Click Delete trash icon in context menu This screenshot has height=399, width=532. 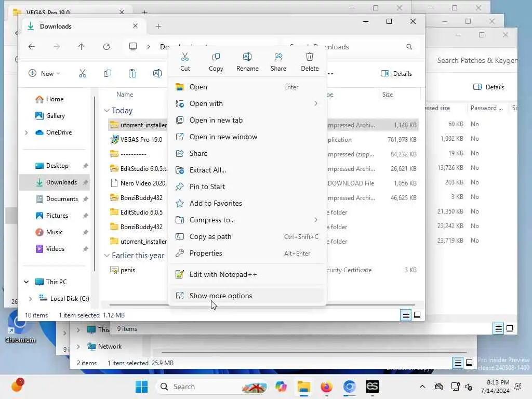(x=310, y=62)
